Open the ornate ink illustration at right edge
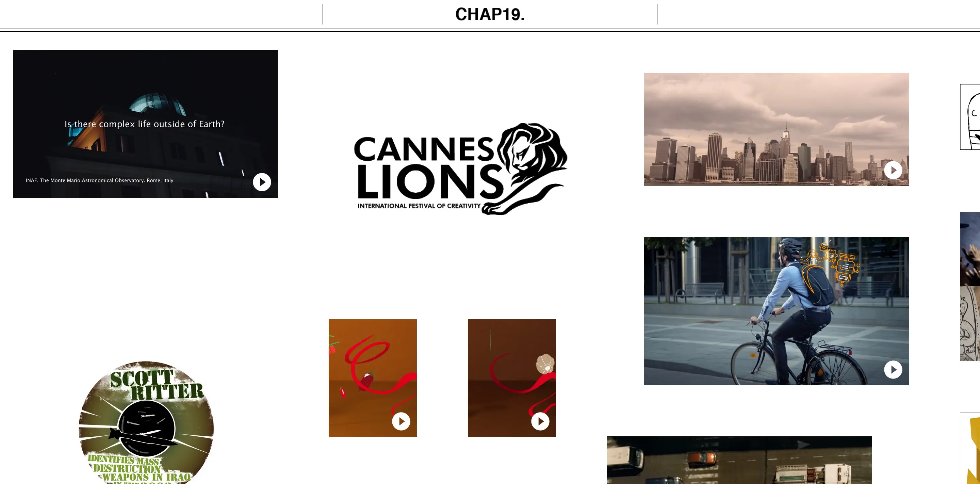This screenshot has width=980, height=484. (x=970, y=323)
